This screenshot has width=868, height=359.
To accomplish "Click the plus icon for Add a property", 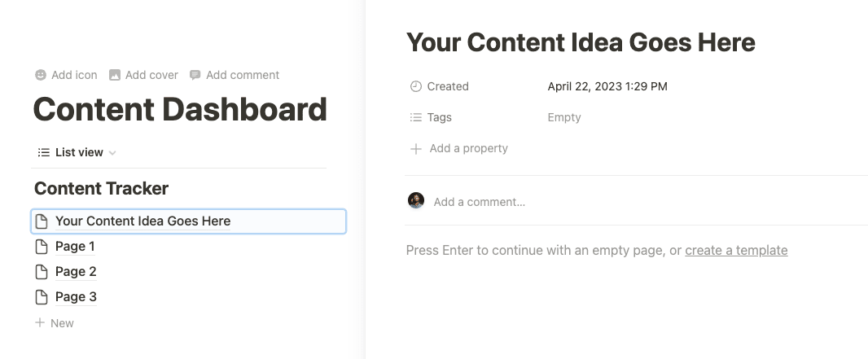I will (416, 148).
